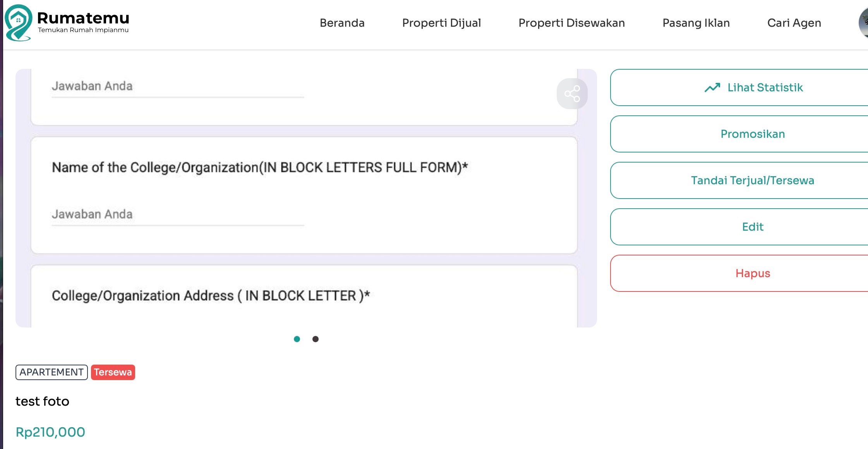Screen dimensions: 868x449
Task: Delete listing with Hapus button
Action: tap(752, 273)
